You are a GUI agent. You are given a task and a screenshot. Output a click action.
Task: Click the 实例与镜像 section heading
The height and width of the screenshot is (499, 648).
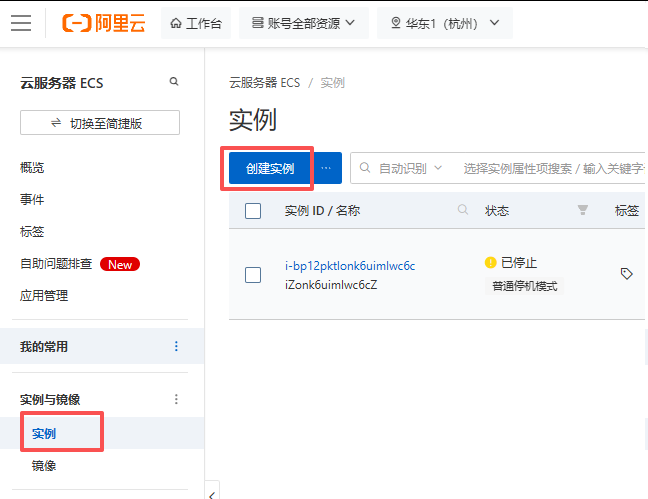click(50, 399)
